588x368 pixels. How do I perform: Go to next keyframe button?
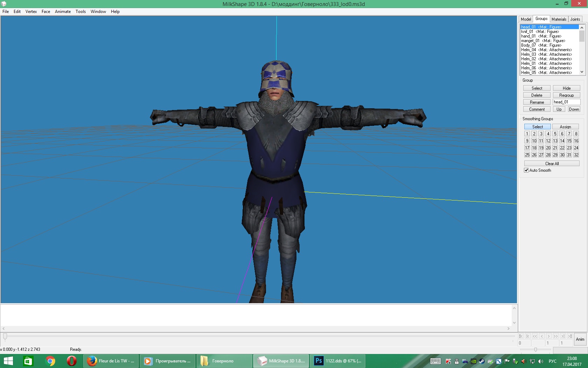[563, 336]
